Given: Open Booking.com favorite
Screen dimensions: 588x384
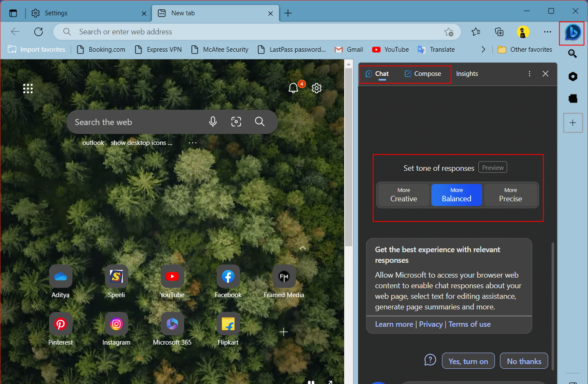Looking at the screenshot, I should (x=101, y=50).
